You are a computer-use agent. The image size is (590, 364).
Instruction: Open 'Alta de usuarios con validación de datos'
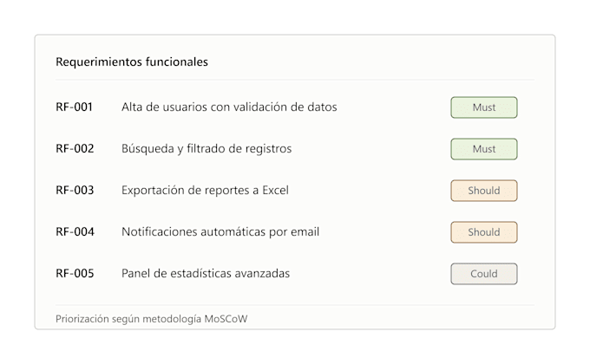click(x=229, y=107)
